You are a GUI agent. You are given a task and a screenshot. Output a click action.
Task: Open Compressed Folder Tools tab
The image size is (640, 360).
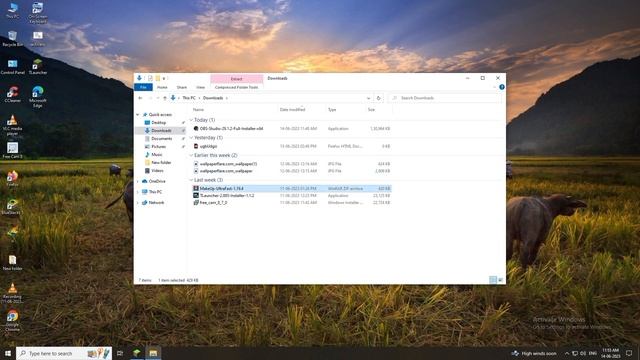[236, 87]
